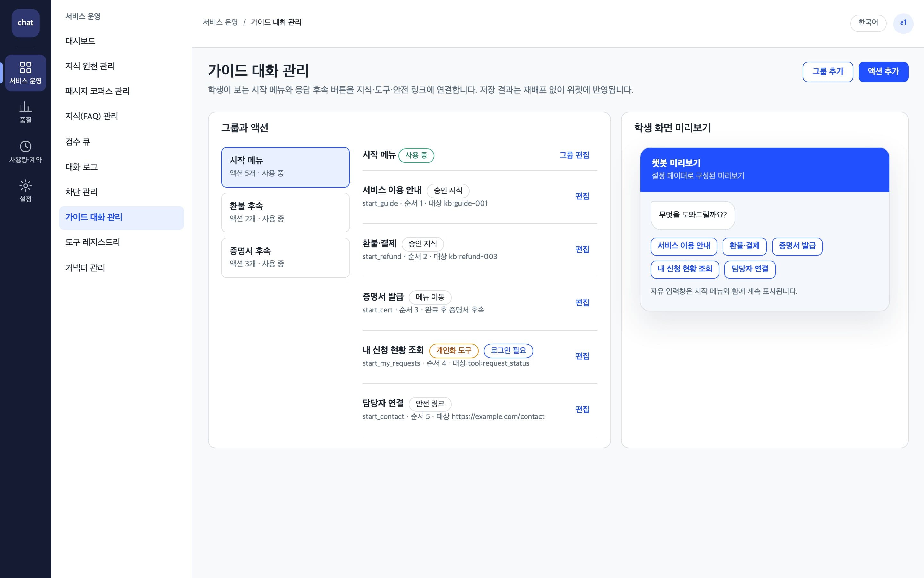Click the 그룹 편집 link
Viewport: 924px width, 578px height.
[x=574, y=155]
